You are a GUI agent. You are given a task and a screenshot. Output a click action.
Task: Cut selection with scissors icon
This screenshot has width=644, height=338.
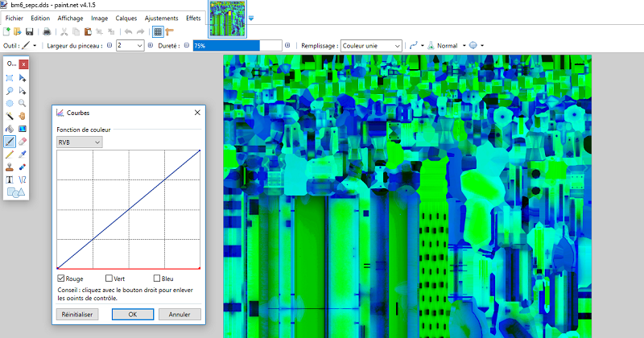pyautogui.click(x=64, y=31)
